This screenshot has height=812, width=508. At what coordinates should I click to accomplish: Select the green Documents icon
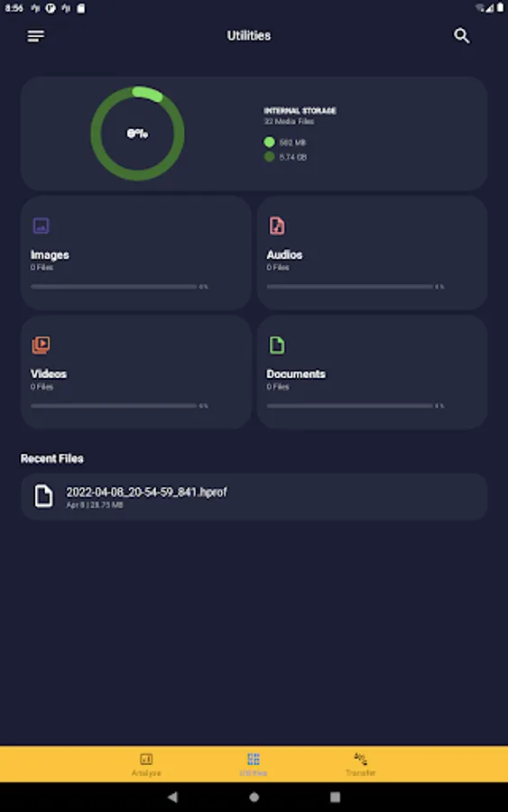pos(277,345)
